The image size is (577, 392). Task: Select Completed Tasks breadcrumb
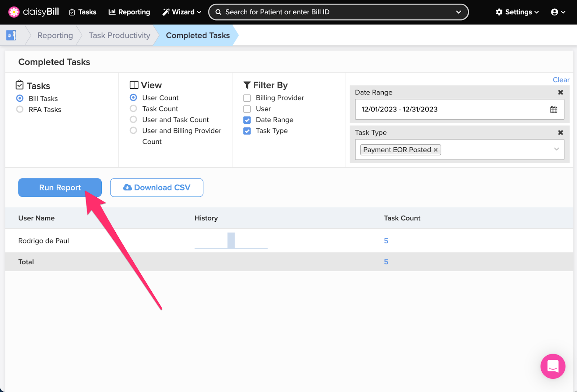tap(198, 35)
